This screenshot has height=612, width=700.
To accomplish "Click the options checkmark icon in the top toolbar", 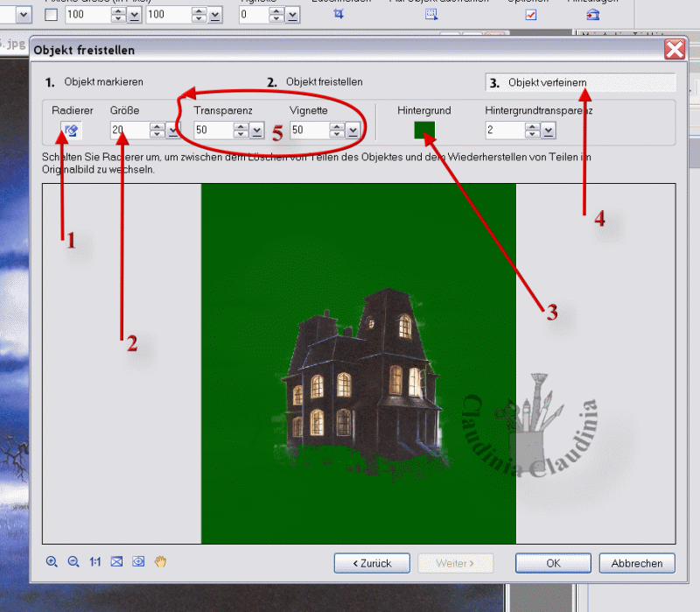I will click(x=531, y=15).
